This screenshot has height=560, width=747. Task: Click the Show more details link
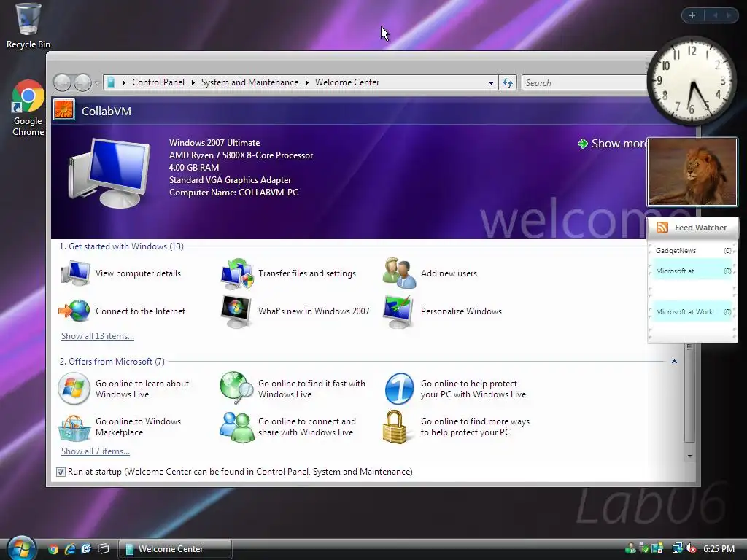tap(612, 144)
